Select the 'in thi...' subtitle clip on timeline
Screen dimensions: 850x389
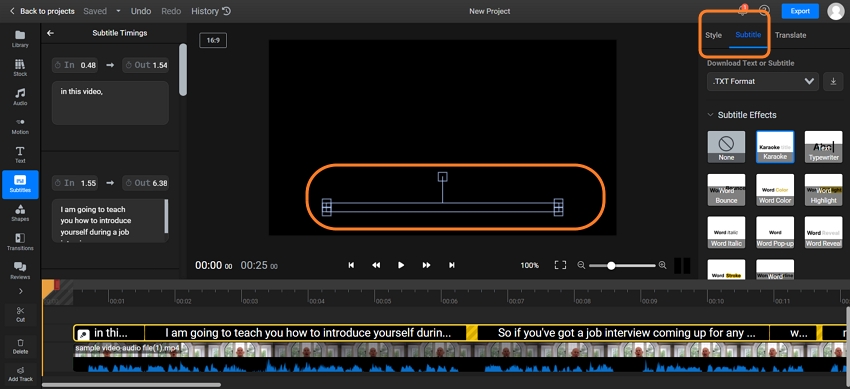[x=110, y=333]
